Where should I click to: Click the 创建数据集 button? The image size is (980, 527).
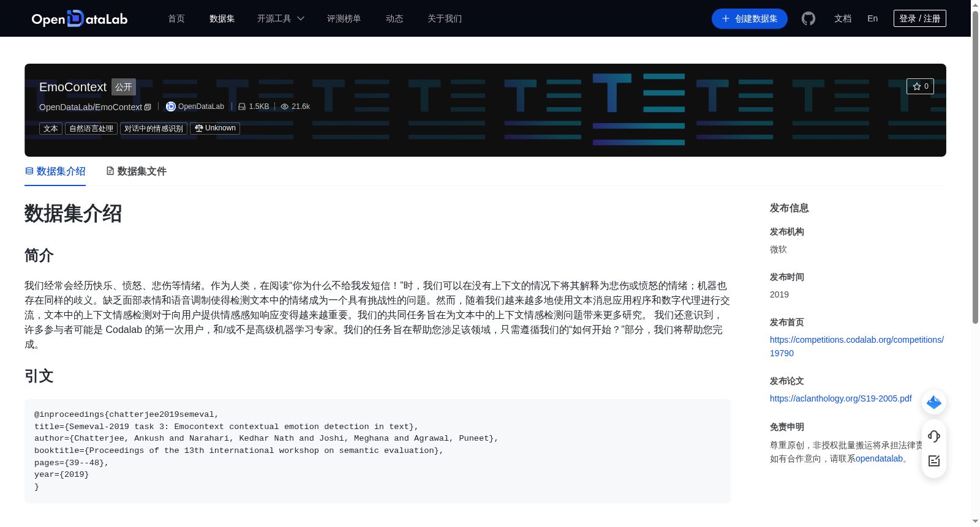click(749, 18)
